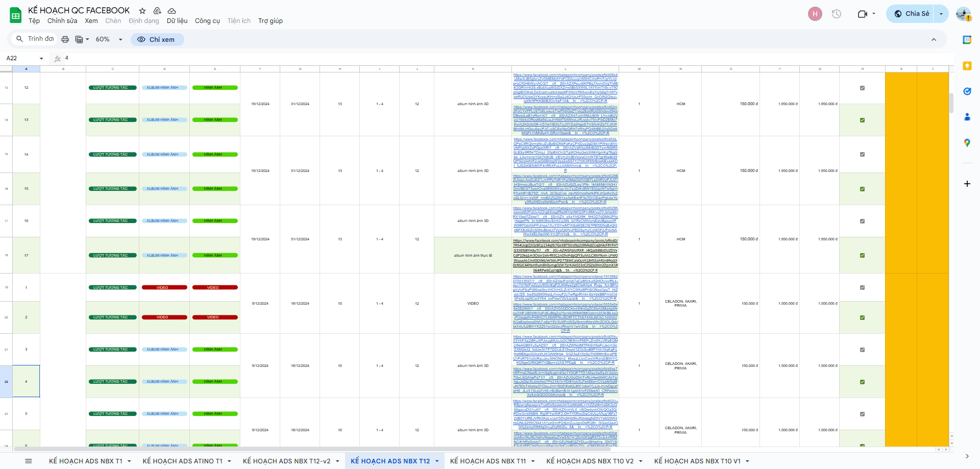This screenshot has height=469, width=980.
Task: Open the Dữ liệu menu
Action: [x=177, y=21]
